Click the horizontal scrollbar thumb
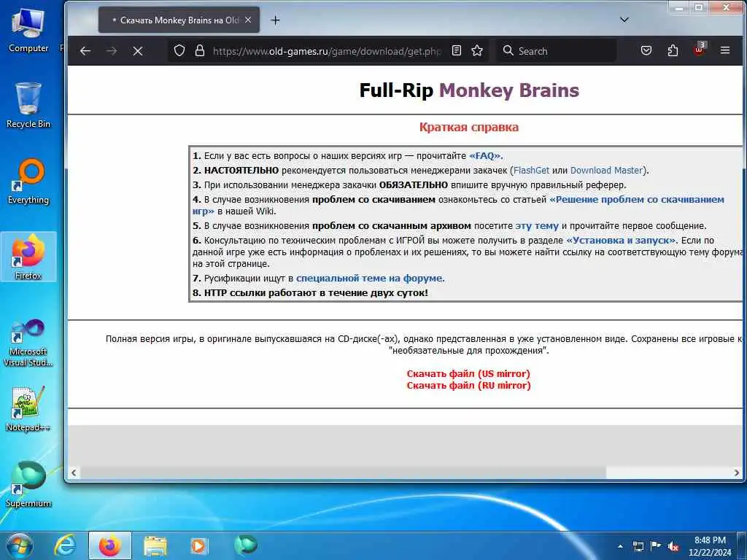747x560 pixels. [x=342, y=472]
